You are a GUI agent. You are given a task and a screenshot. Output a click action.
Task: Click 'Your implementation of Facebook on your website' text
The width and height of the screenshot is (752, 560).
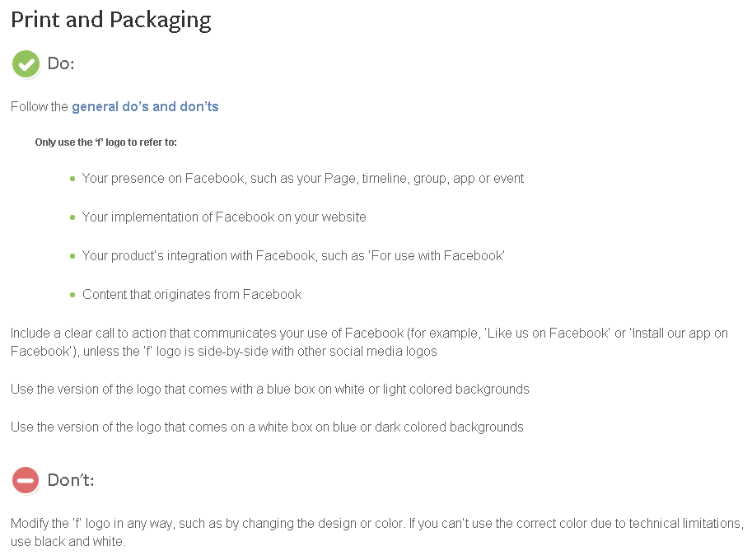pos(224,217)
